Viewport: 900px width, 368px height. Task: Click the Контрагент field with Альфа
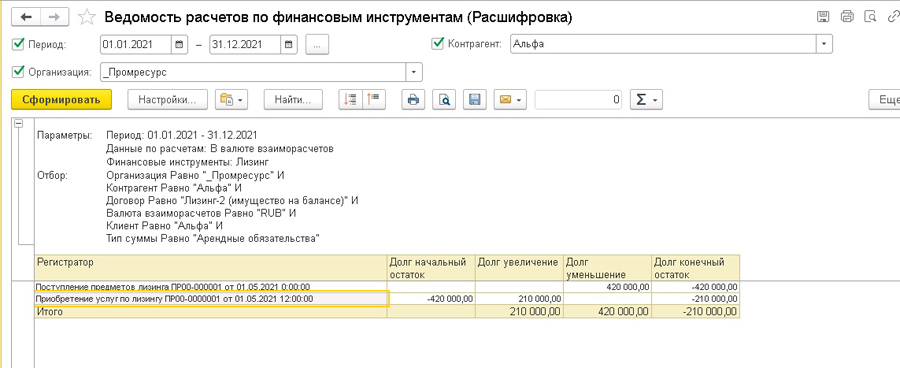point(664,44)
